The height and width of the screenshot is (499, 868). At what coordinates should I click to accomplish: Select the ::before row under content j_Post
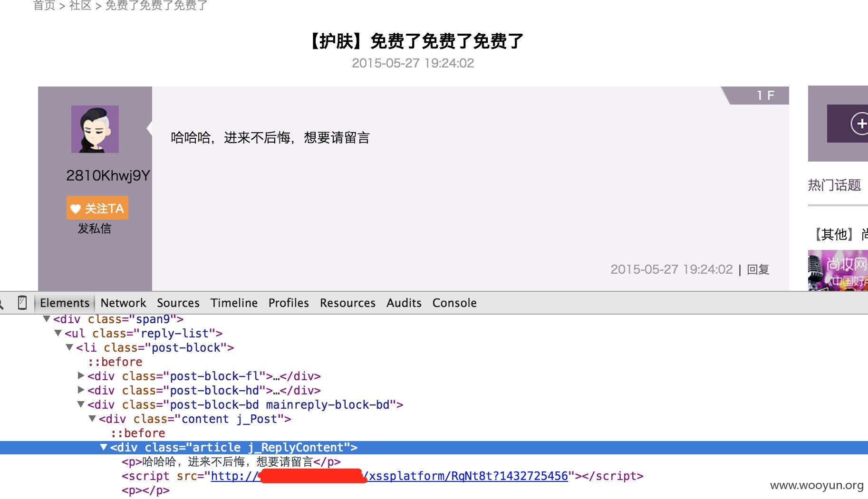(x=138, y=433)
